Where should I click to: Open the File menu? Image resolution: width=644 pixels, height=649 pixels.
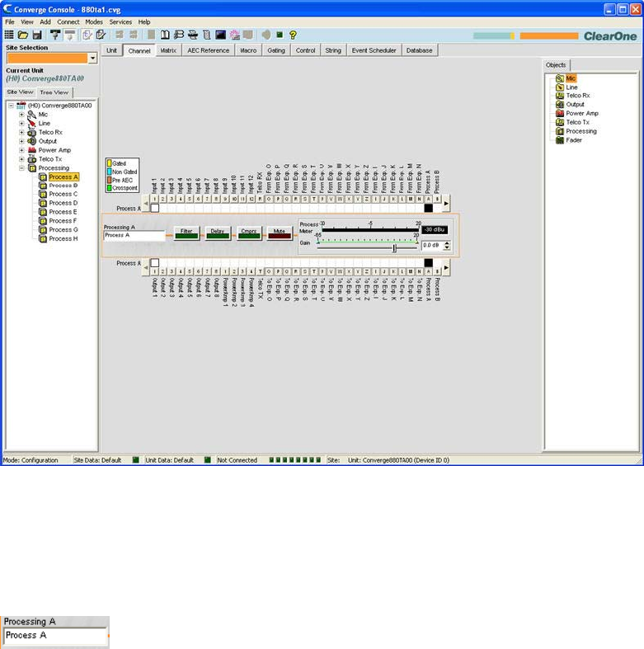10,22
